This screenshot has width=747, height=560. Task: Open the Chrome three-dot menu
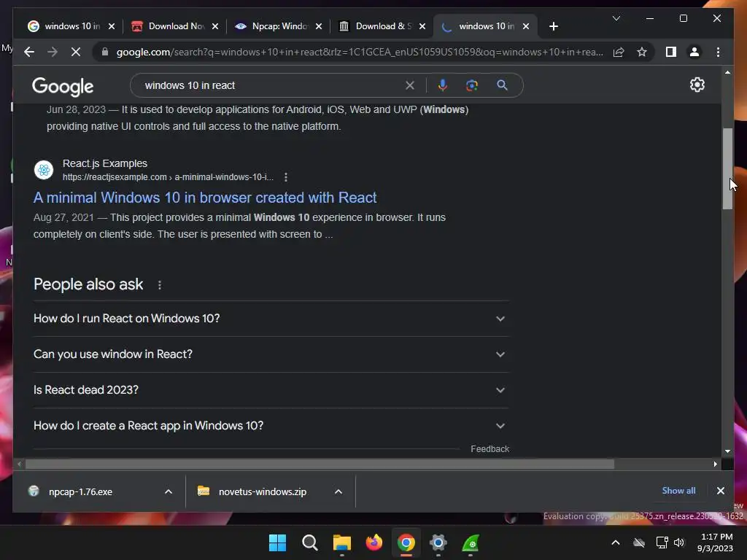[718, 52]
